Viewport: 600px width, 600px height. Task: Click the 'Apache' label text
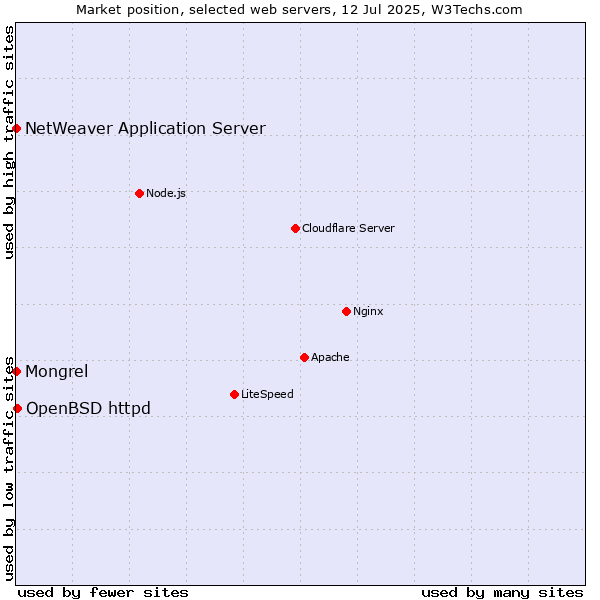pyautogui.click(x=330, y=357)
